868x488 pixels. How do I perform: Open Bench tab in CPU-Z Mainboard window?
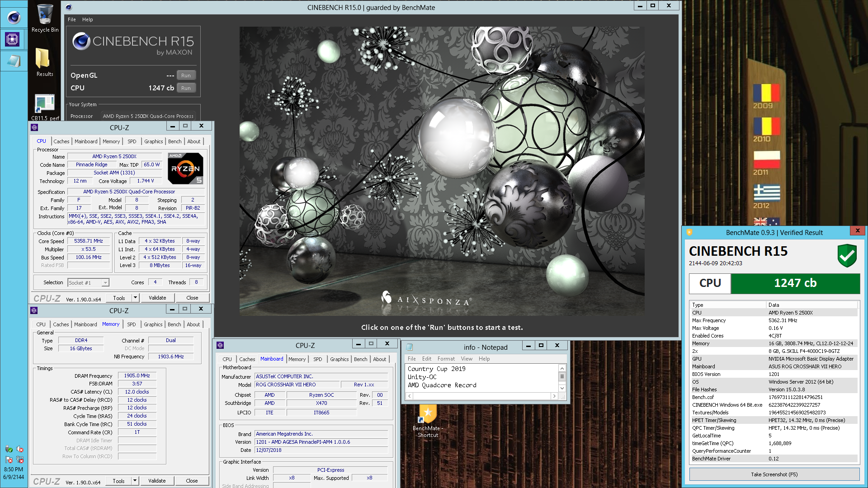point(360,359)
